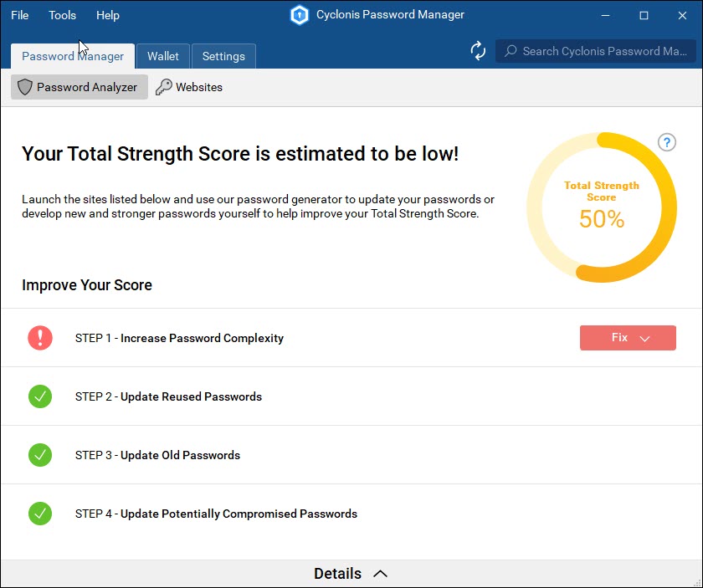
Task: Click the red warning icon for Step 1
Action: tap(40, 337)
